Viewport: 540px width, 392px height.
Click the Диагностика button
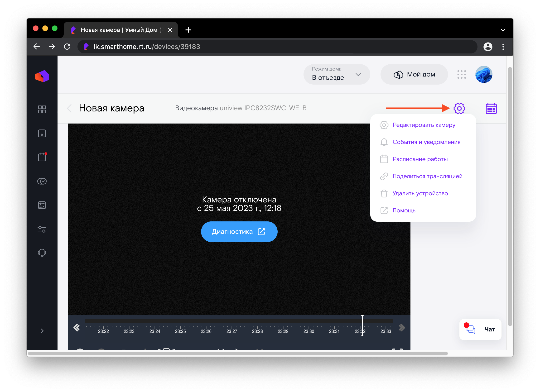click(x=239, y=232)
